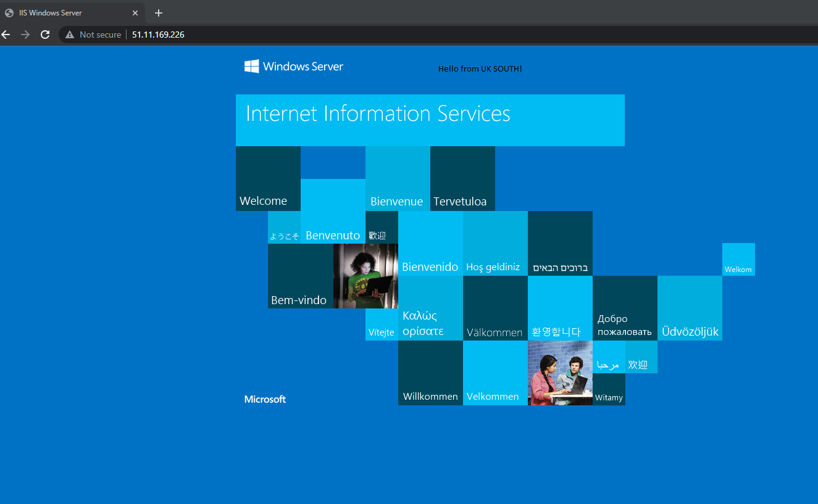
Task: Click the Microsoft logo text
Action: [265, 400]
